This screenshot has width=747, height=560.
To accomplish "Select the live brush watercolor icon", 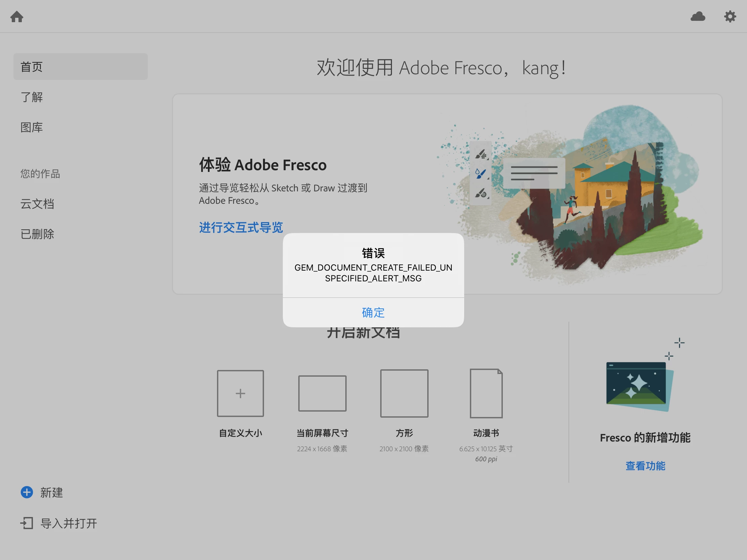I will point(481,174).
